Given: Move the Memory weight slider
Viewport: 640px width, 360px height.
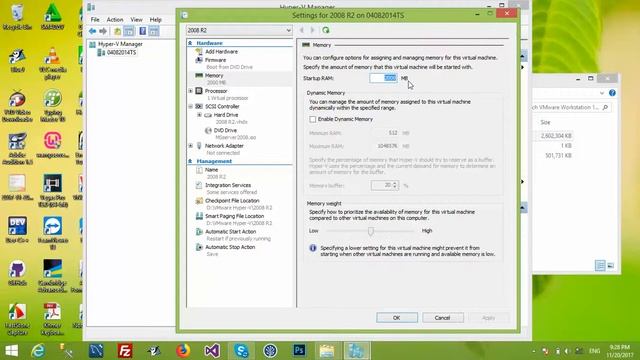Looking at the screenshot, I should (371, 231).
